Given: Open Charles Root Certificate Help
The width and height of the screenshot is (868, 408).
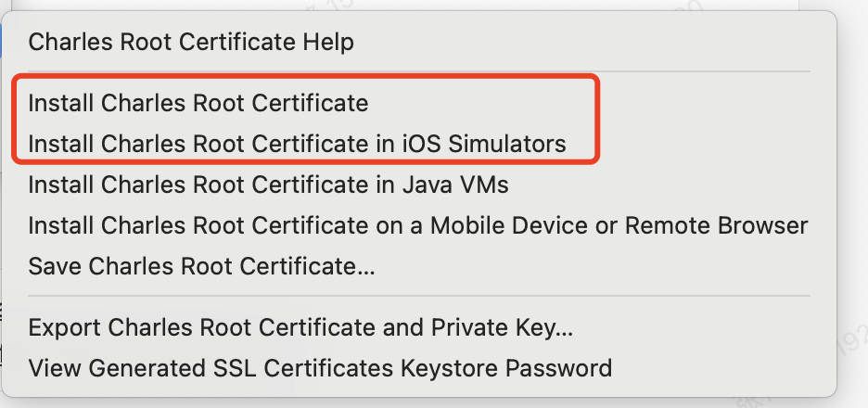Looking at the screenshot, I should pyautogui.click(x=191, y=42).
